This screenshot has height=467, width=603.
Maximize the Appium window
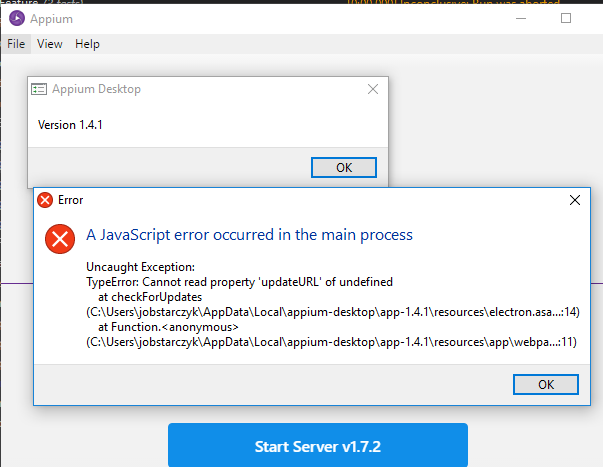566,18
